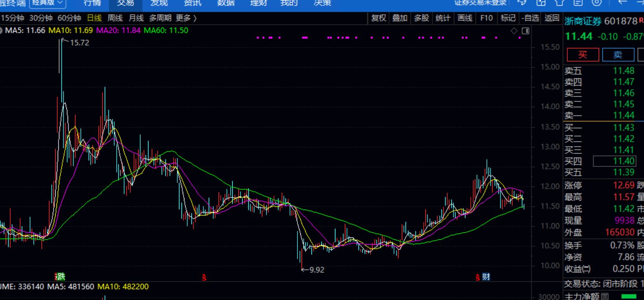
Task: Click 涨停 price 12.69
Action: (x=624, y=185)
